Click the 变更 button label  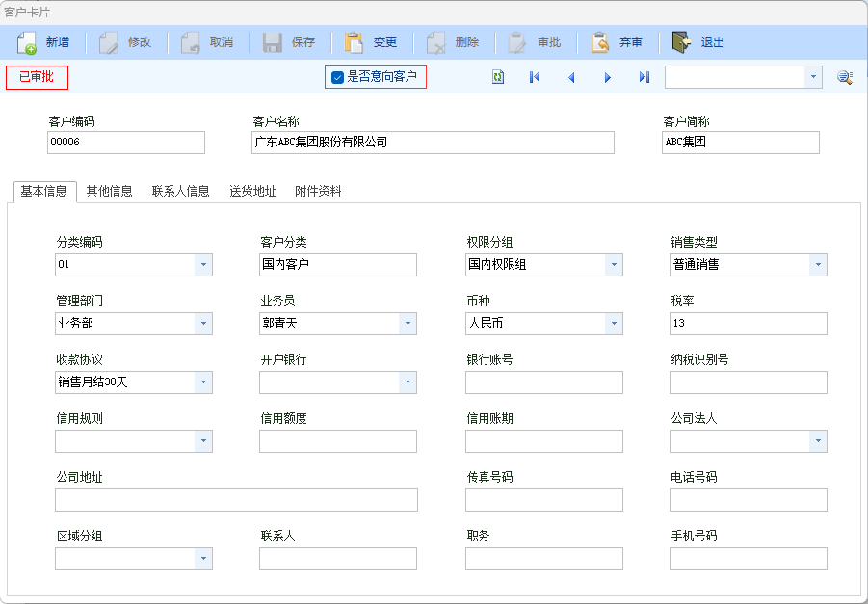[385, 42]
